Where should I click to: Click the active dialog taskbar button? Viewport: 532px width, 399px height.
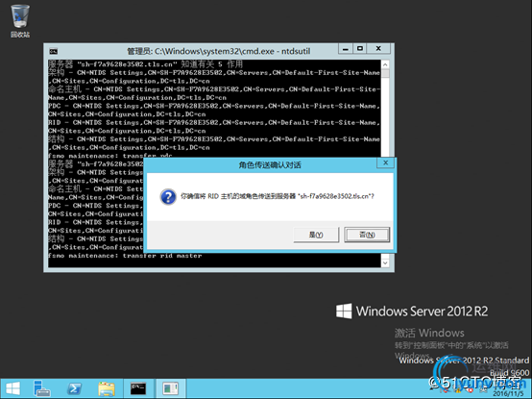point(170,388)
